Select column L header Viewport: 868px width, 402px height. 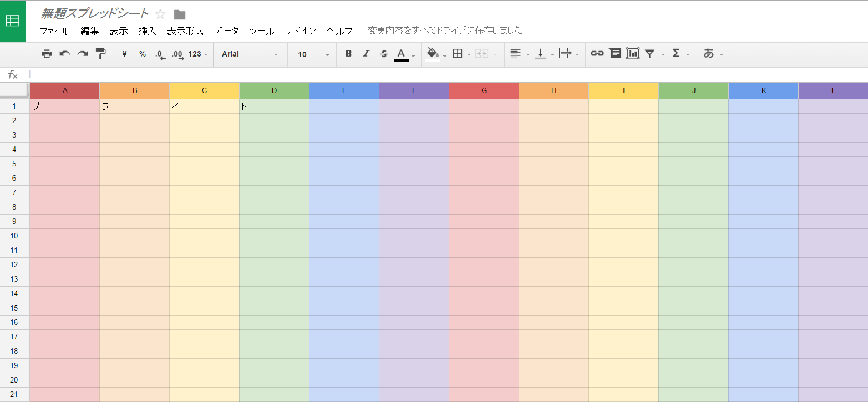pos(833,90)
